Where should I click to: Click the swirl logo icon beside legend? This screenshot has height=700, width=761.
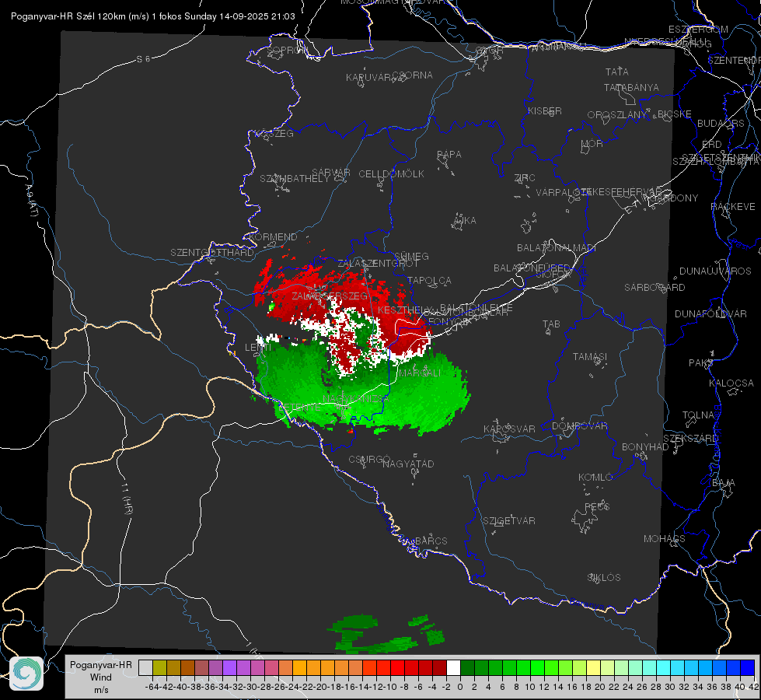26,674
